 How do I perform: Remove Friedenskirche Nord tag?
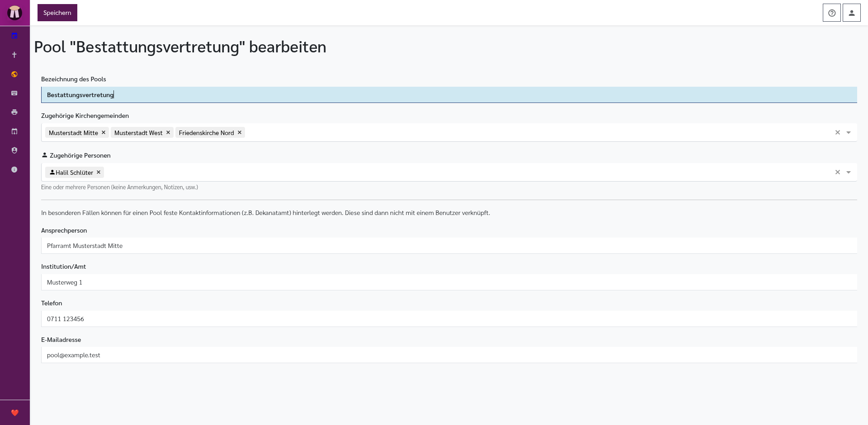coord(240,132)
